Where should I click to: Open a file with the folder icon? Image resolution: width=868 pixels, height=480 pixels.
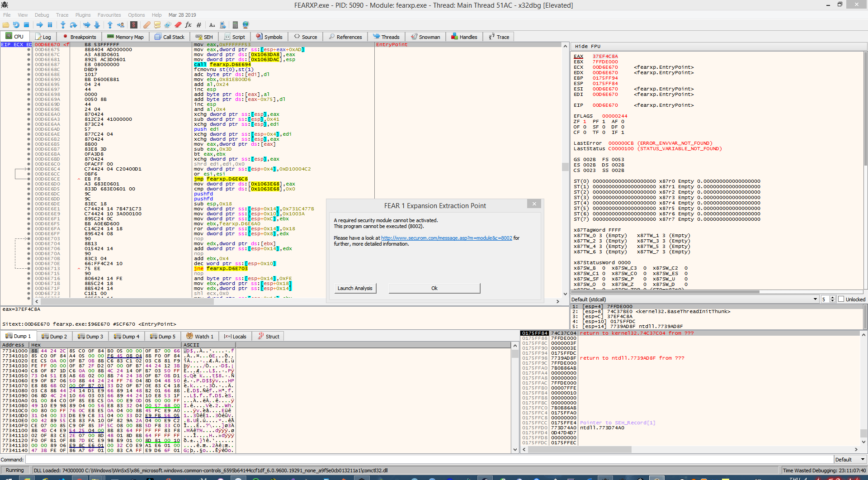pos(6,25)
